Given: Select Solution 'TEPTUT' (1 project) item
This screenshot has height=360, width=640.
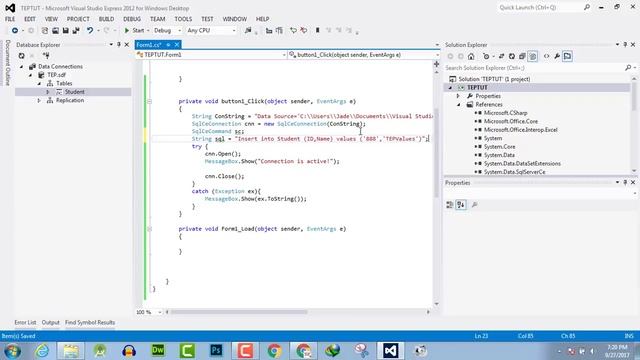Looking at the screenshot, I should point(494,79).
